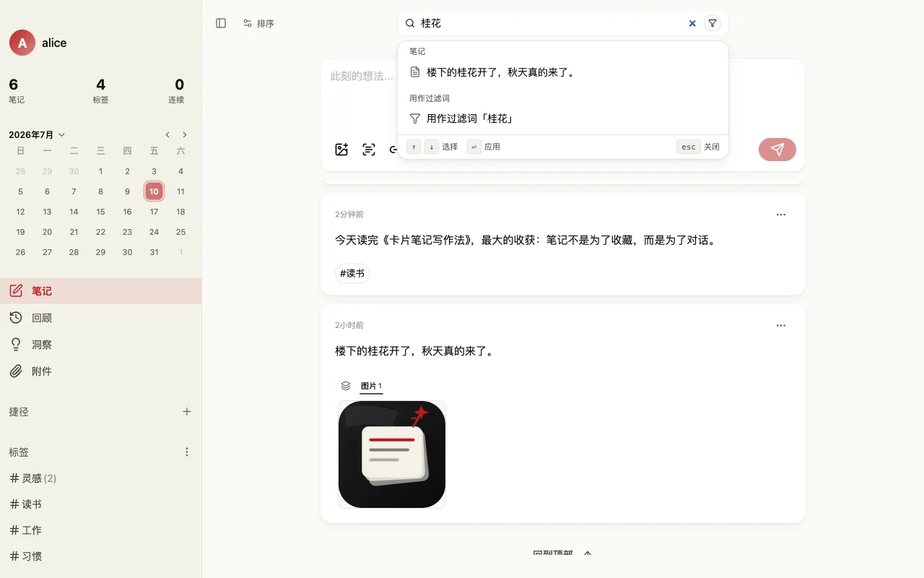924x578 pixels.
Task: Filter by the #读书 sidebar tag
Action: (x=26, y=504)
